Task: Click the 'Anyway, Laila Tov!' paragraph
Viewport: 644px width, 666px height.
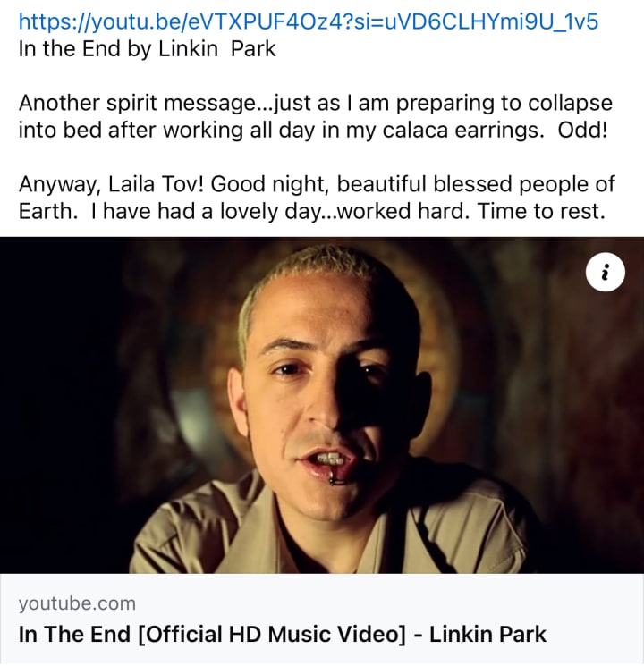Action: tap(317, 198)
